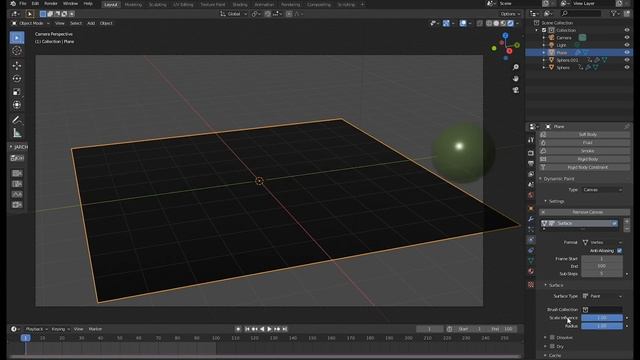Viewport: 640px width, 360px height.
Task: Click the Blender logo menu icon
Action: (13, 4)
